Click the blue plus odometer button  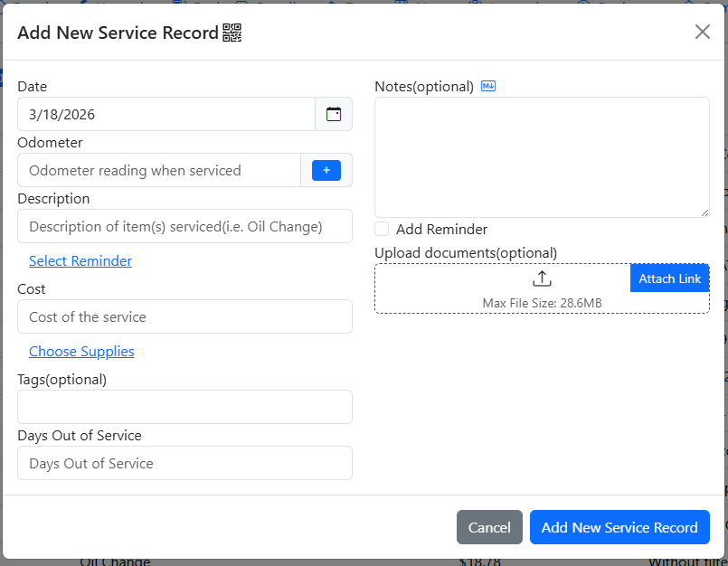326,170
